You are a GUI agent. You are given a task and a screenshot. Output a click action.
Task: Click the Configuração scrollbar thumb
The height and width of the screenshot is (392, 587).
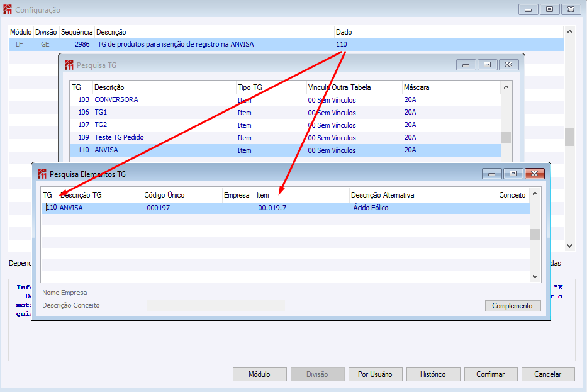[569, 137]
